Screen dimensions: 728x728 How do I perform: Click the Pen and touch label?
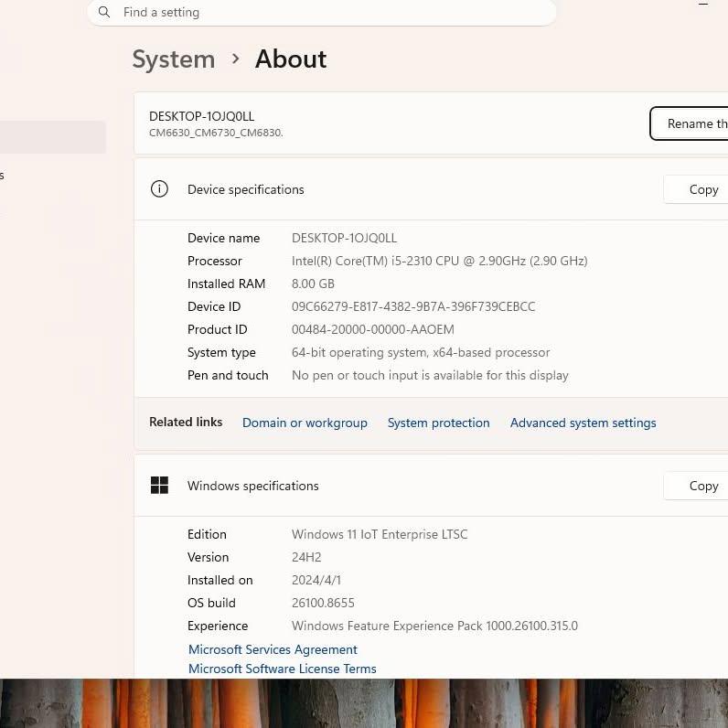228,375
